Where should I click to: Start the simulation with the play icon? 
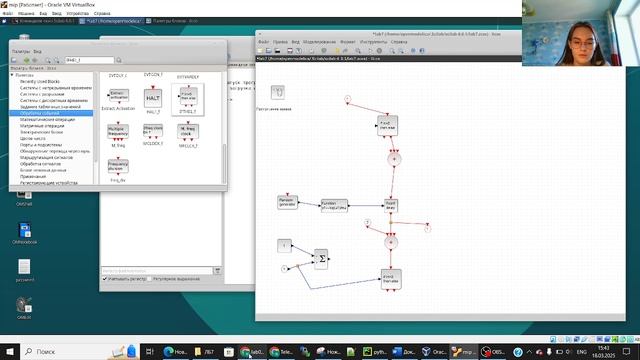coord(370,51)
